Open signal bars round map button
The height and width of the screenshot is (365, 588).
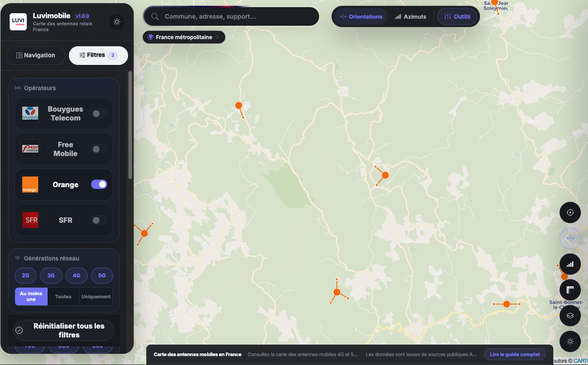coord(570,264)
